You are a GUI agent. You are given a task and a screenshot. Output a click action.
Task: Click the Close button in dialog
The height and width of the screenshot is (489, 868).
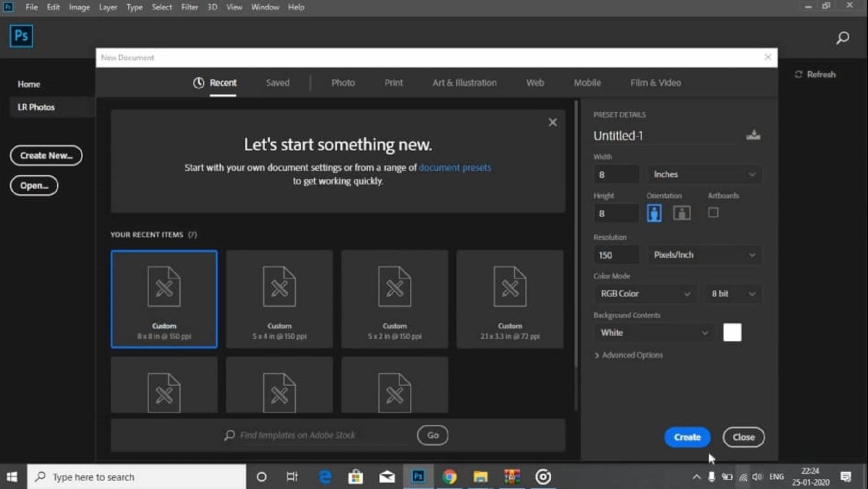[x=743, y=437]
